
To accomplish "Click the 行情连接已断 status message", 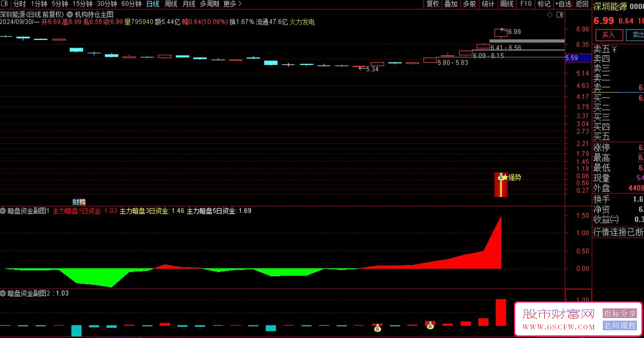I will tap(618, 232).
